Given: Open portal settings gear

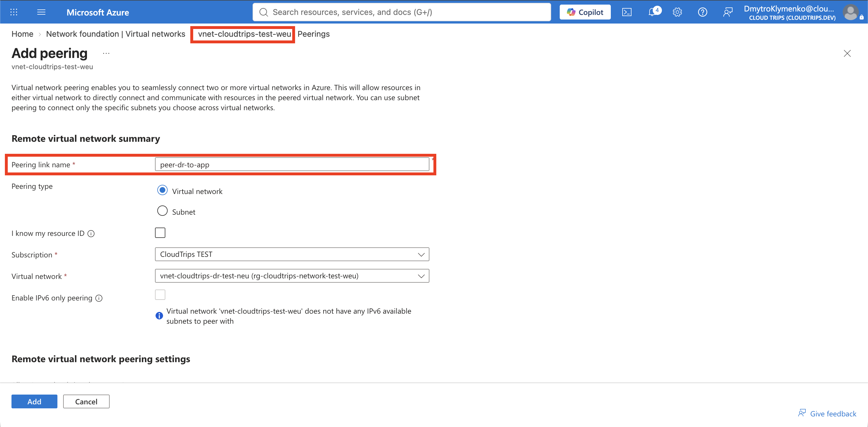Looking at the screenshot, I should [677, 12].
